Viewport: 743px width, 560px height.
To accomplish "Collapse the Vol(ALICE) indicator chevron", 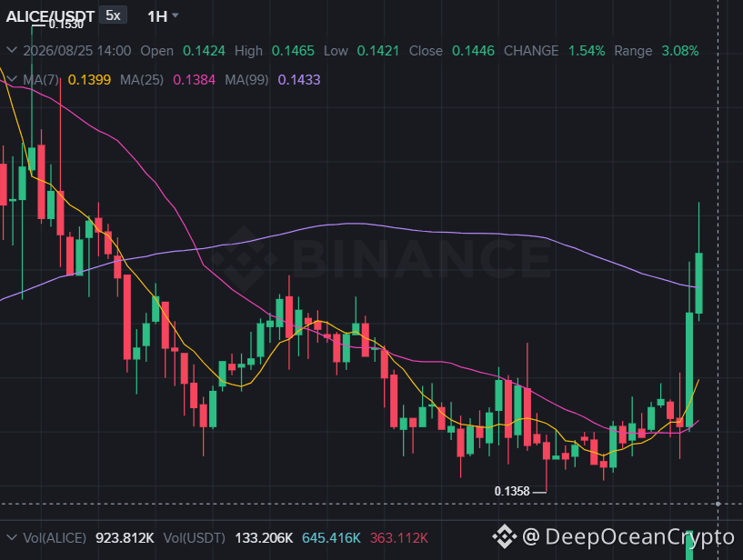I will tap(12, 538).
